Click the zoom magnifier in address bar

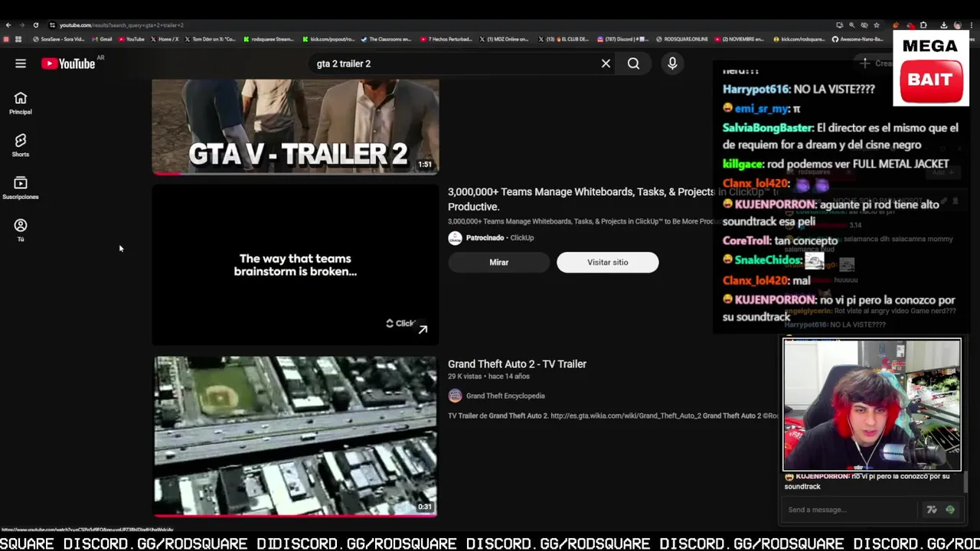pyautogui.click(x=852, y=25)
